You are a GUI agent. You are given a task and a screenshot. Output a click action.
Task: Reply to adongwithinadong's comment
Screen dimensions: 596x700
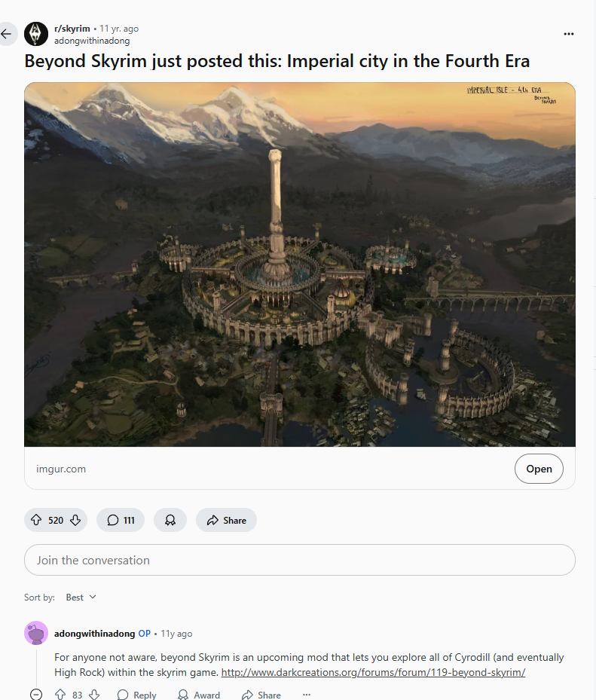click(136, 695)
